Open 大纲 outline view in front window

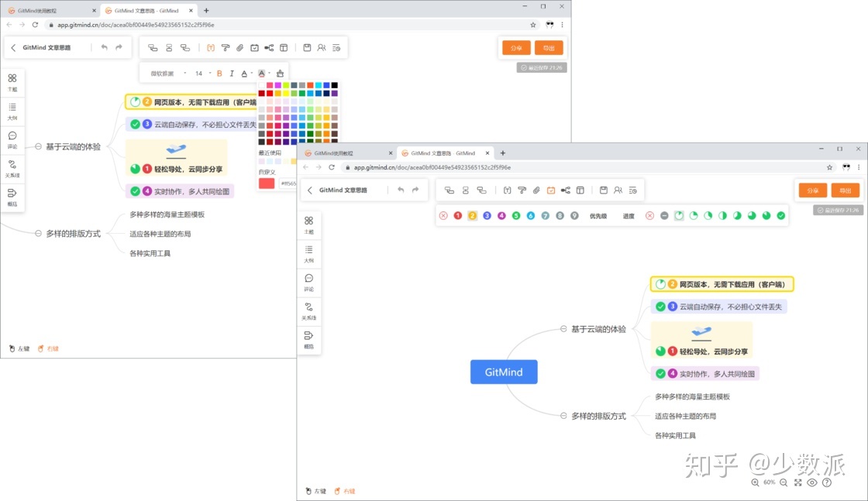[309, 253]
